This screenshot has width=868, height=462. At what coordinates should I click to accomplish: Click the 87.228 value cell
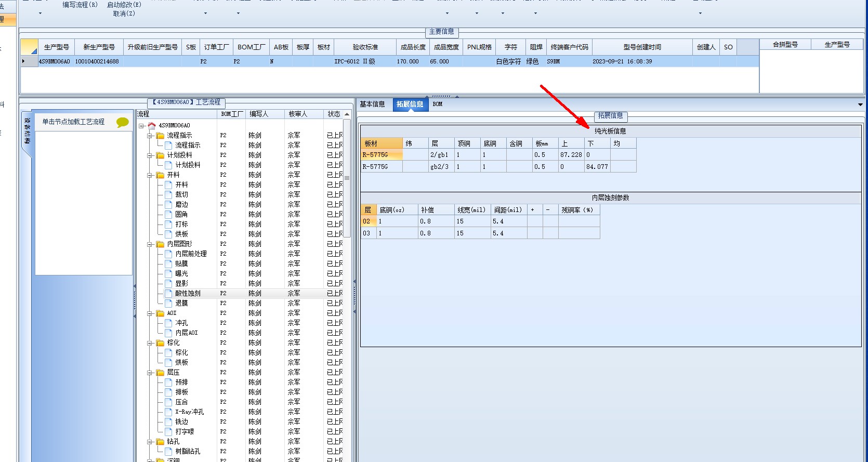pos(571,155)
